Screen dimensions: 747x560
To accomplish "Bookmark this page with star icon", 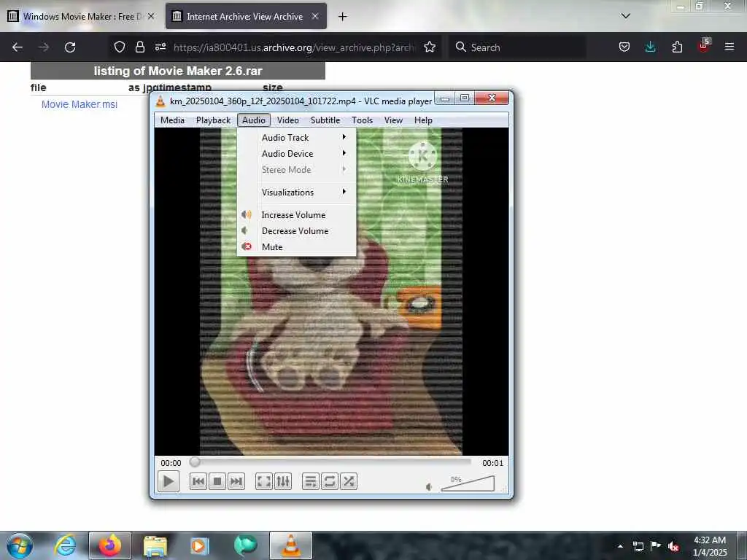I will (430, 47).
